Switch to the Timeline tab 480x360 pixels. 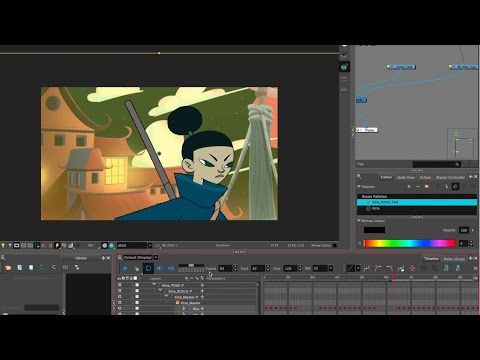pyautogui.click(x=431, y=259)
